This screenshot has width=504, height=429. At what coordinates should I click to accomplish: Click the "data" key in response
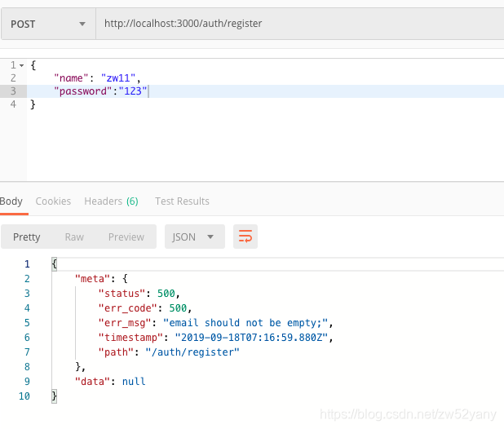pyautogui.click(x=93, y=382)
